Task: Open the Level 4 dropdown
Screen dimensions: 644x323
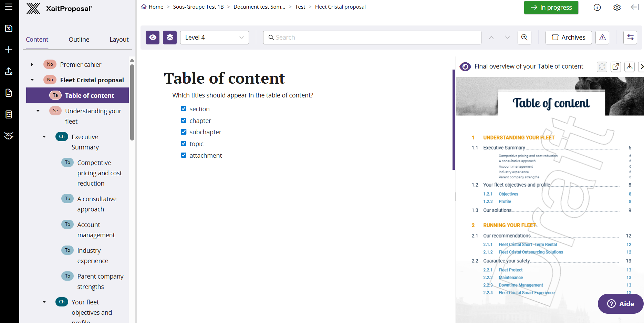Action: [214, 37]
